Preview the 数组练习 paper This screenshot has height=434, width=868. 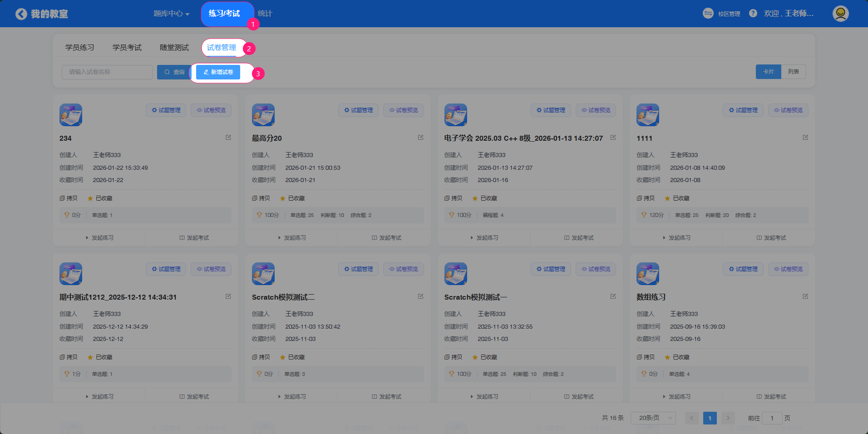788,269
